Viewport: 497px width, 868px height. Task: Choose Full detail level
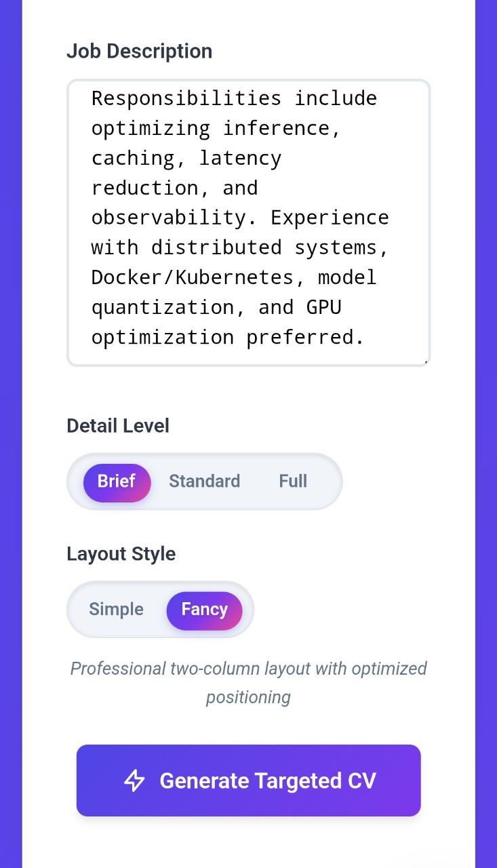(x=293, y=481)
